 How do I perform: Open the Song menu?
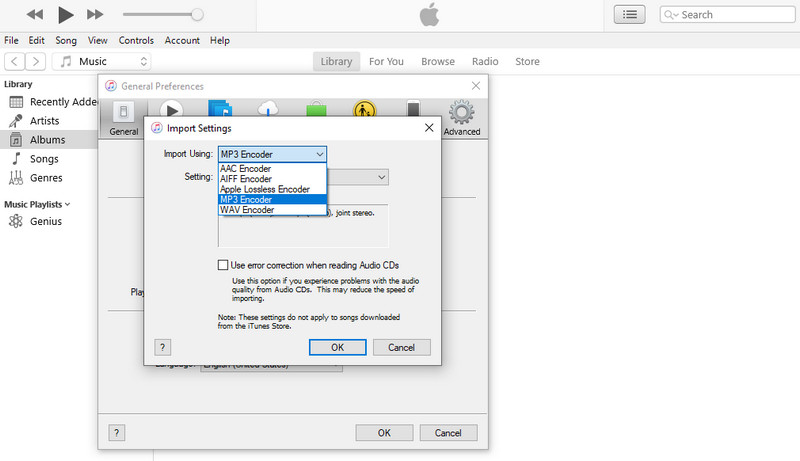click(66, 40)
